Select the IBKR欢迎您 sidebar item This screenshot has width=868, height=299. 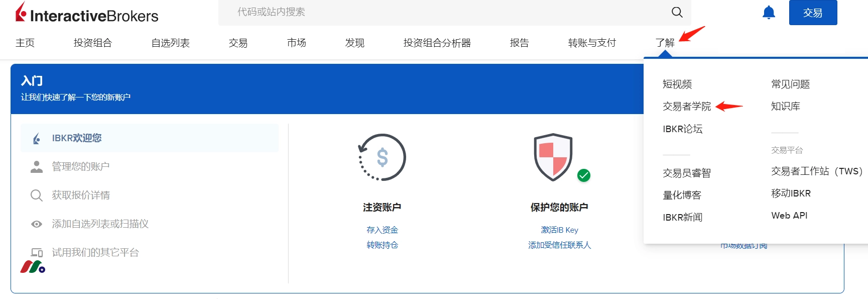coord(150,138)
